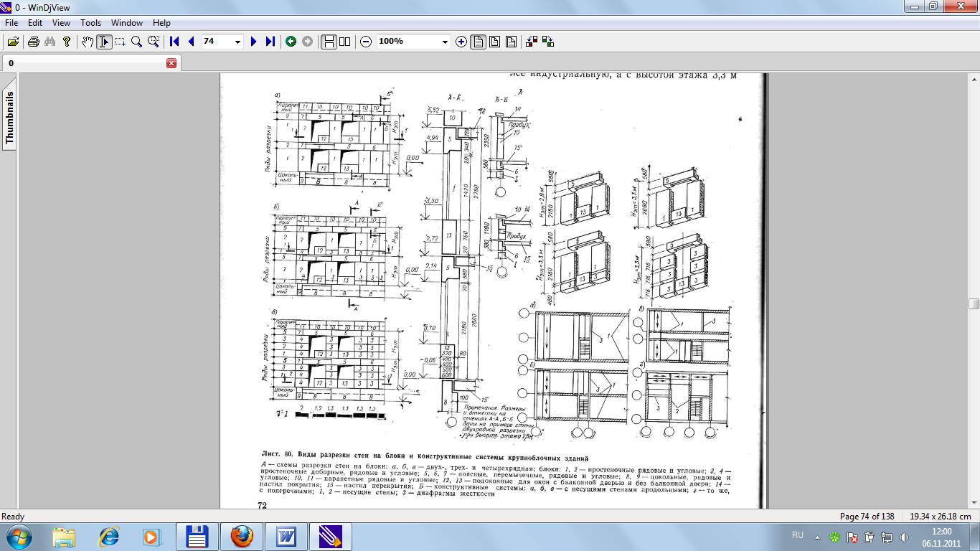Viewport: 980px width, 551px height.
Task: Launch Internet Explorer from the taskbar
Action: pos(109,536)
